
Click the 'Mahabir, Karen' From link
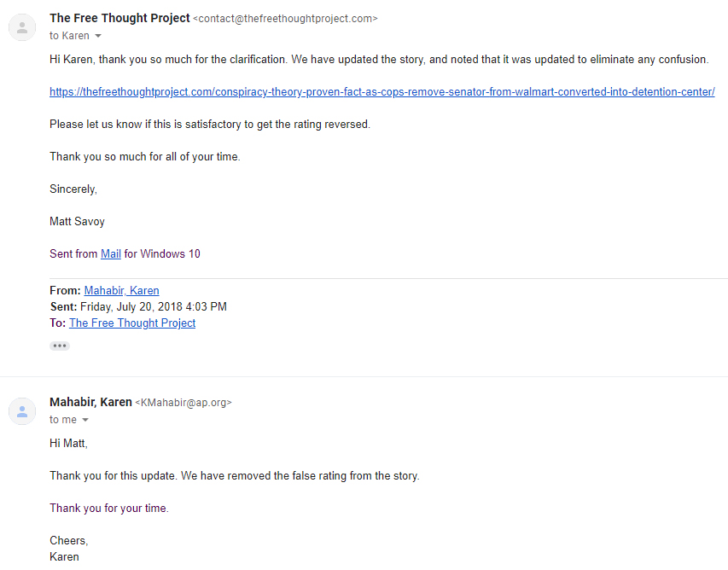click(122, 291)
